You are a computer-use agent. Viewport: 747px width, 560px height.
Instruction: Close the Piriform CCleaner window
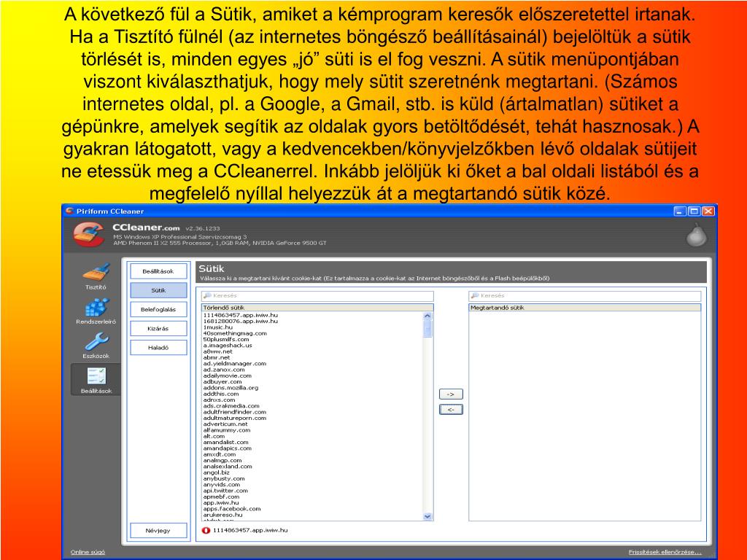click(708, 211)
